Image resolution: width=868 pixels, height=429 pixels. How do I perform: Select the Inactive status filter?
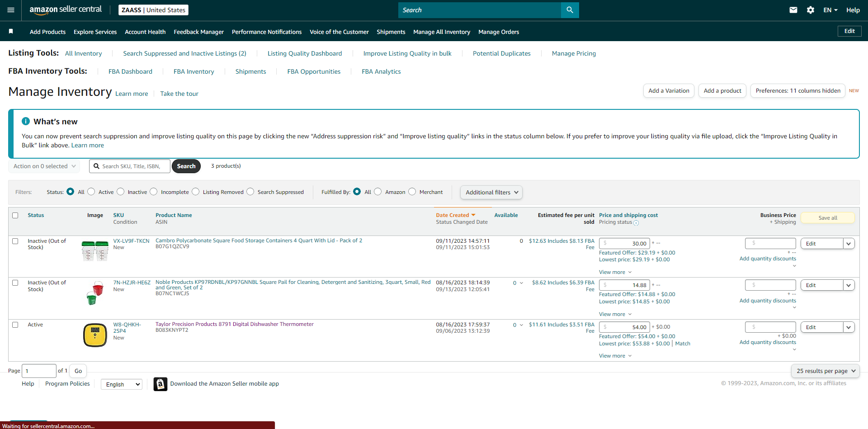(x=121, y=192)
